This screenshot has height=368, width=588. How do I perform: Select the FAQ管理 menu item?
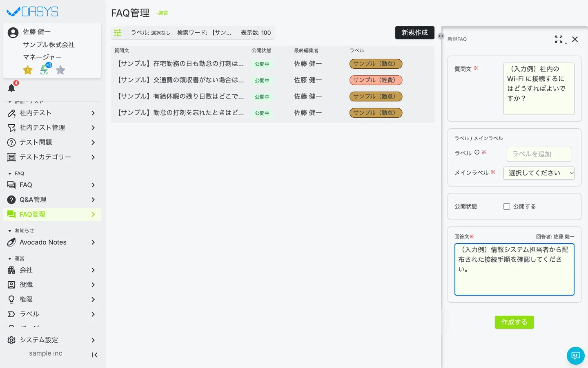point(52,215)
